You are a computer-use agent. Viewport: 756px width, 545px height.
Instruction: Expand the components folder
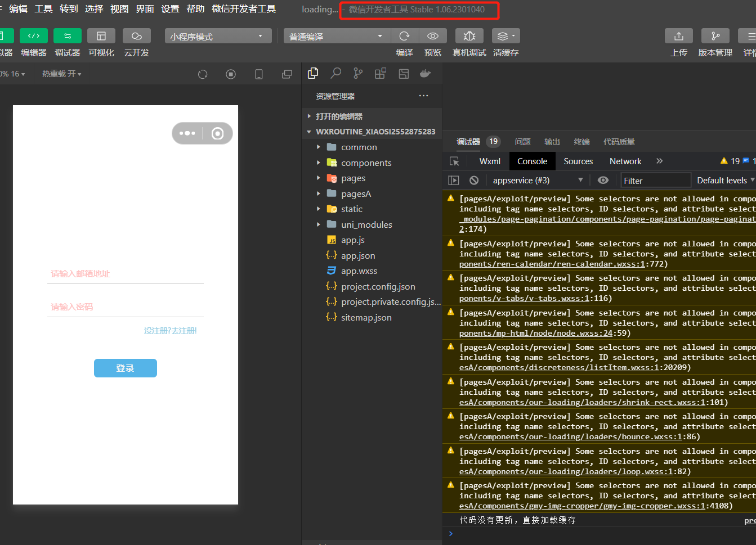pos(372,163)
